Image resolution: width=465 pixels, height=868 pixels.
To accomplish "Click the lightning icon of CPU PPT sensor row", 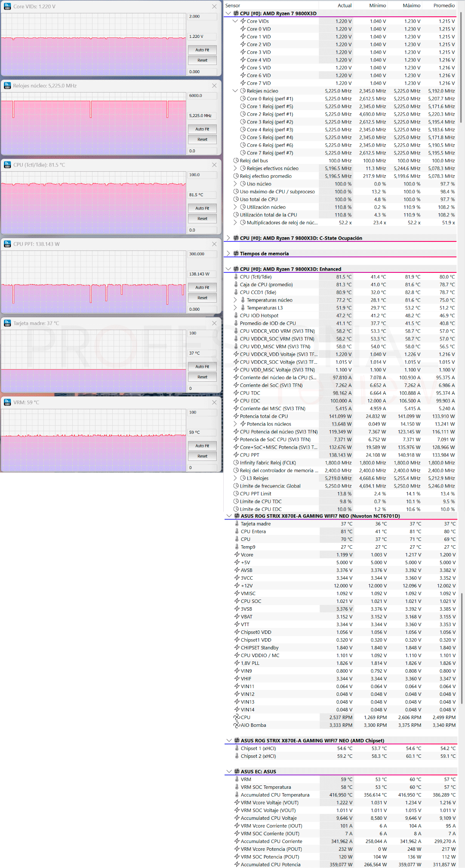I will coord(236,455).
